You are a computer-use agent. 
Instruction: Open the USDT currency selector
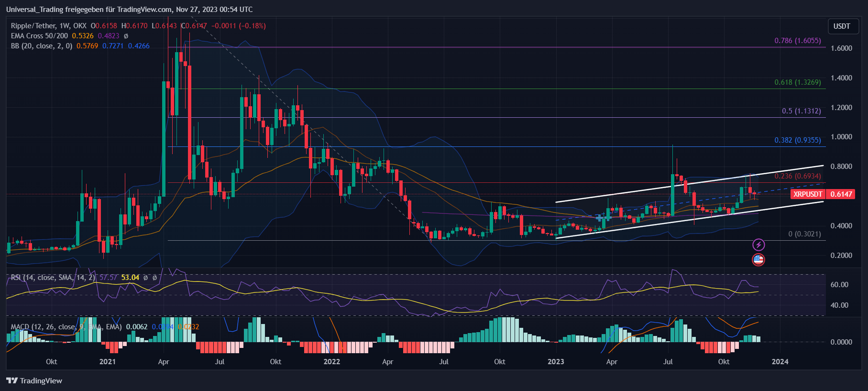point(842,26)
